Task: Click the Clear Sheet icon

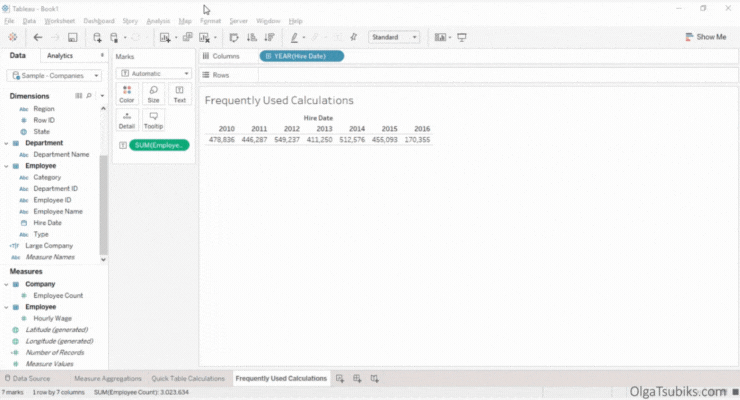Action: (204, 37)
